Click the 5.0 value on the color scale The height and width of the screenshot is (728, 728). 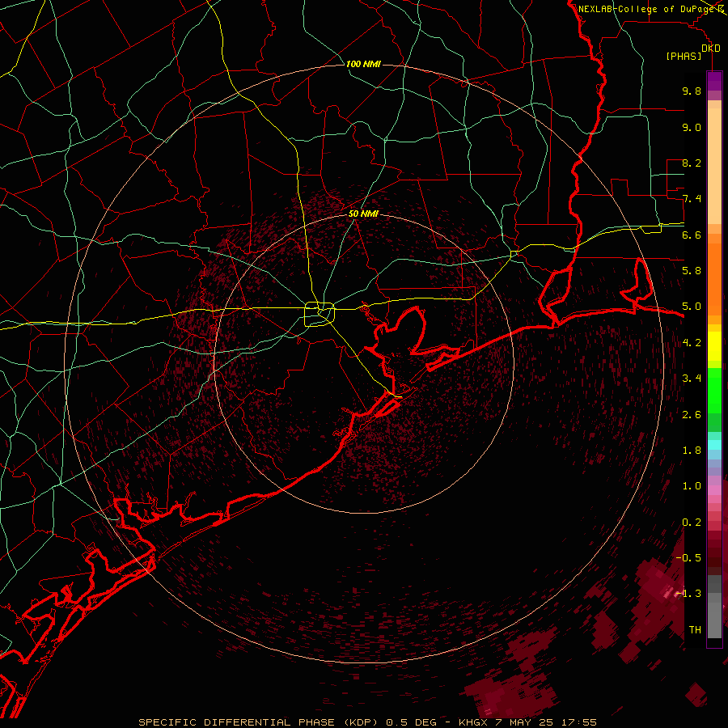coord(692,307)
